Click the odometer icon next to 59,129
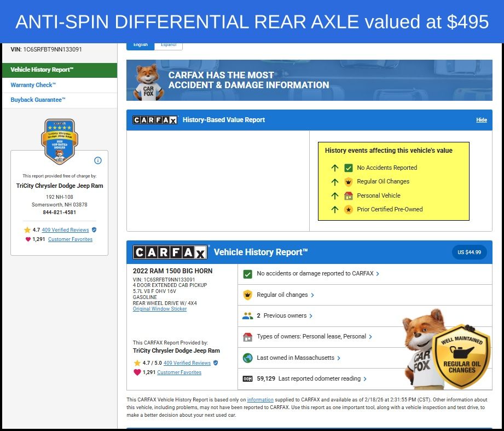Image resolution: width=504 pixels, height=431 pixels. [x=247, y=379]
